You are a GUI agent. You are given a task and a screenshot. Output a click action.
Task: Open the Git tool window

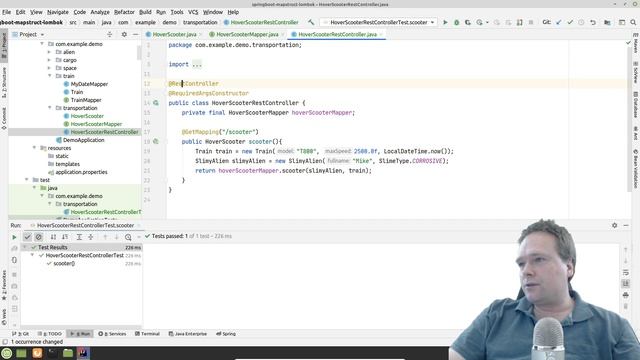point(20,334)
